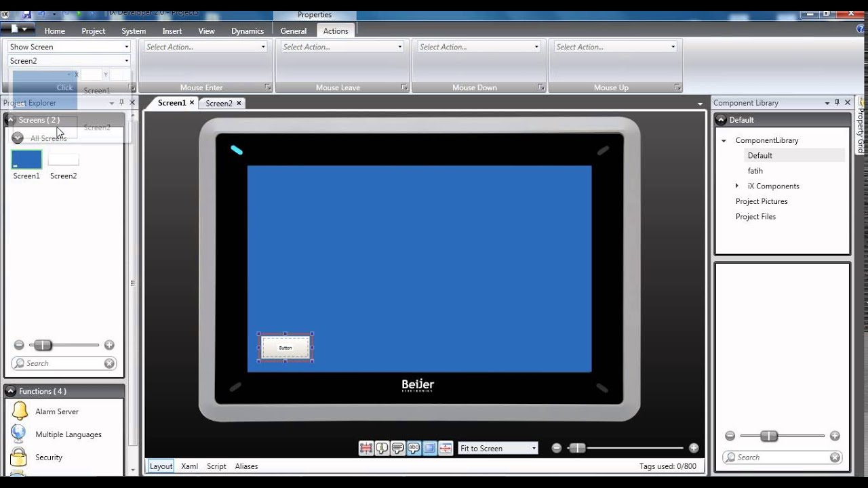Collapse the Functions ( 4 ) group
Image resolution: width=868 pixels, height=488 pixels.
click(11, 391)
